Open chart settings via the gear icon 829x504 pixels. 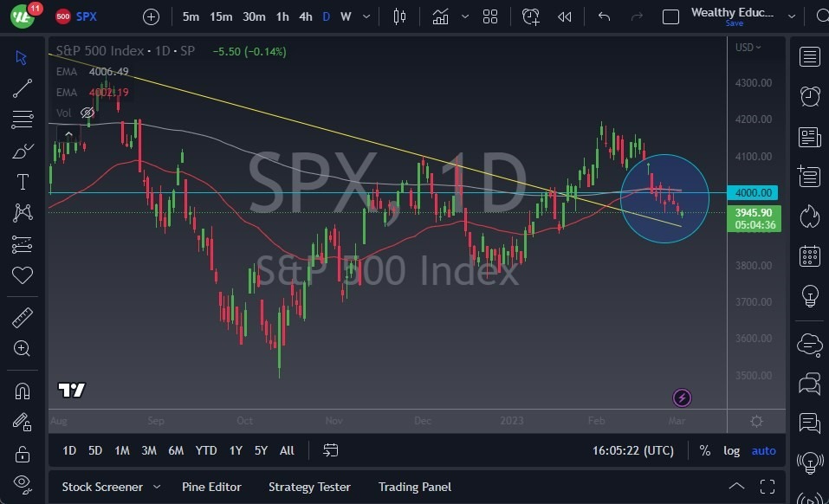coord(756,421)
